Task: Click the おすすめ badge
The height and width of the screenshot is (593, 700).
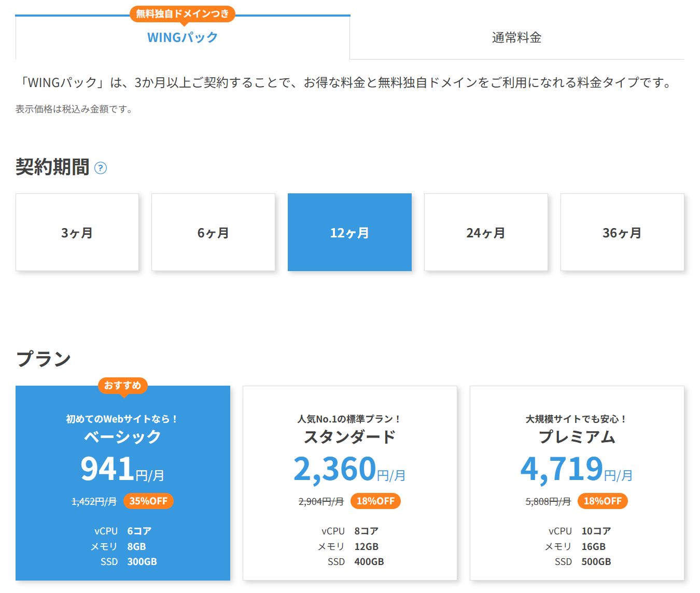Action: point(123,385)
